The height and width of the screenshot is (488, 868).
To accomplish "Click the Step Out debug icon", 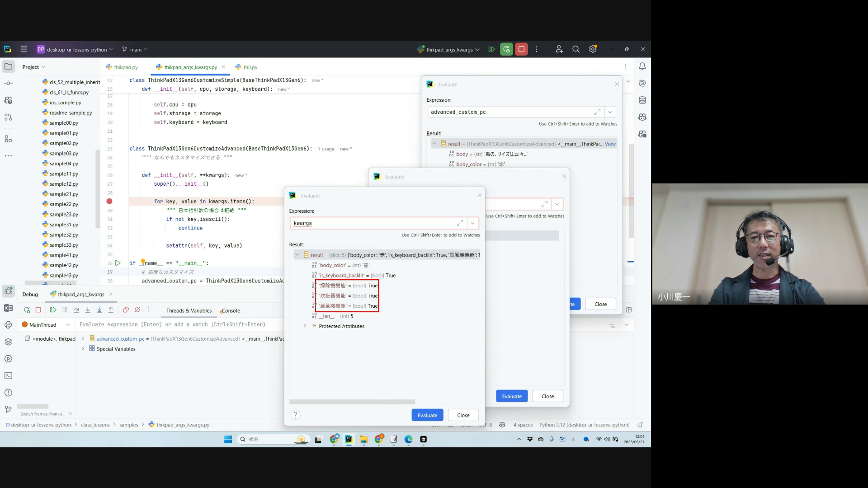I will click(x=111, y=310).
